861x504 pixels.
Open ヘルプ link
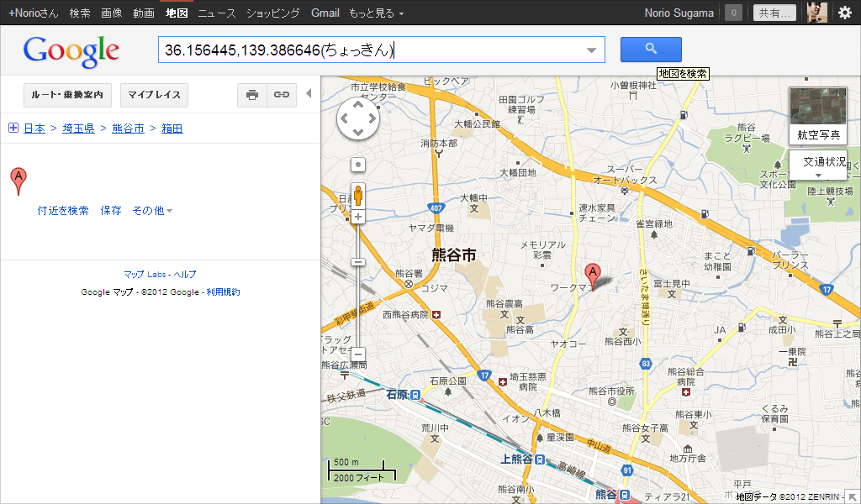pyautogui.click(x=184, y=274)
